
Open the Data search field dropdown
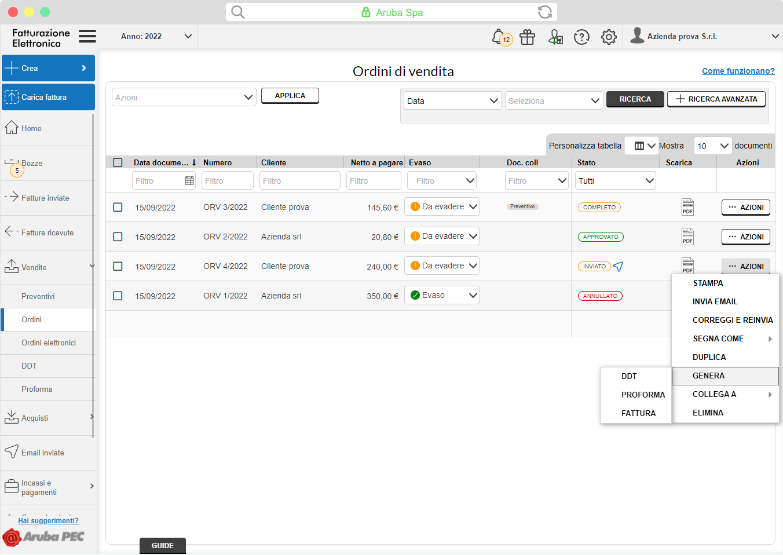452,100
